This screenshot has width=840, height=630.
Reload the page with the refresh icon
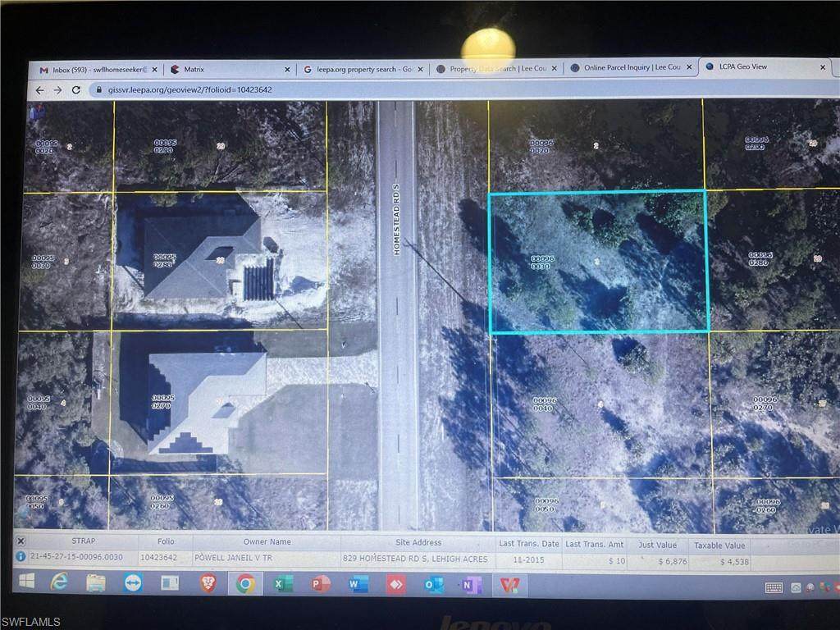pyautogui.click(x=75, y=89)
